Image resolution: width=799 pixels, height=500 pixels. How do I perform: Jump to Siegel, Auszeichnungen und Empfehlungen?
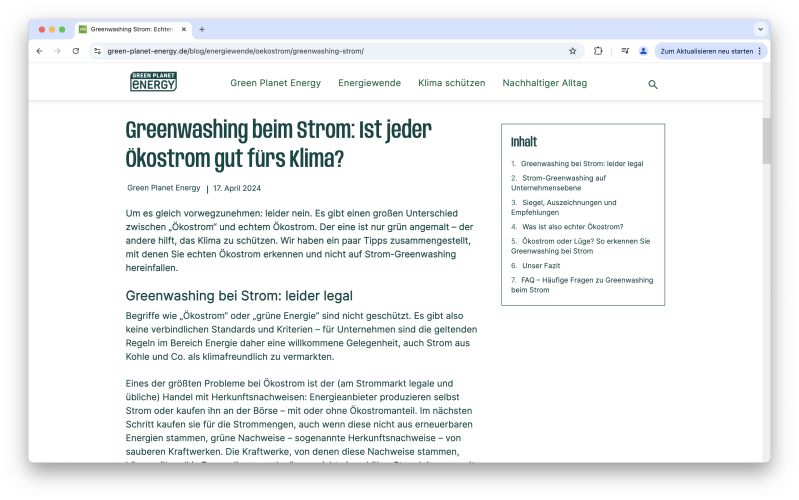[564, 207]
